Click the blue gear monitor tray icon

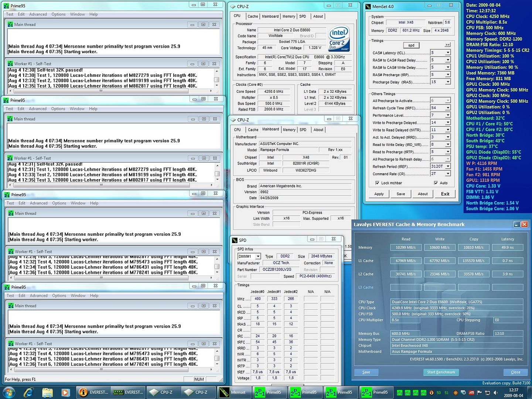463,392
